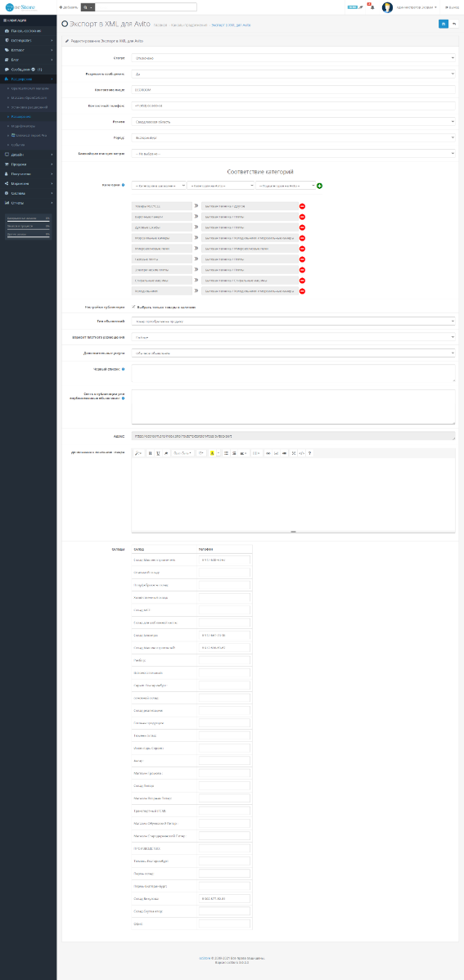Open the Сообщения sidebar item

coord(28,69)
